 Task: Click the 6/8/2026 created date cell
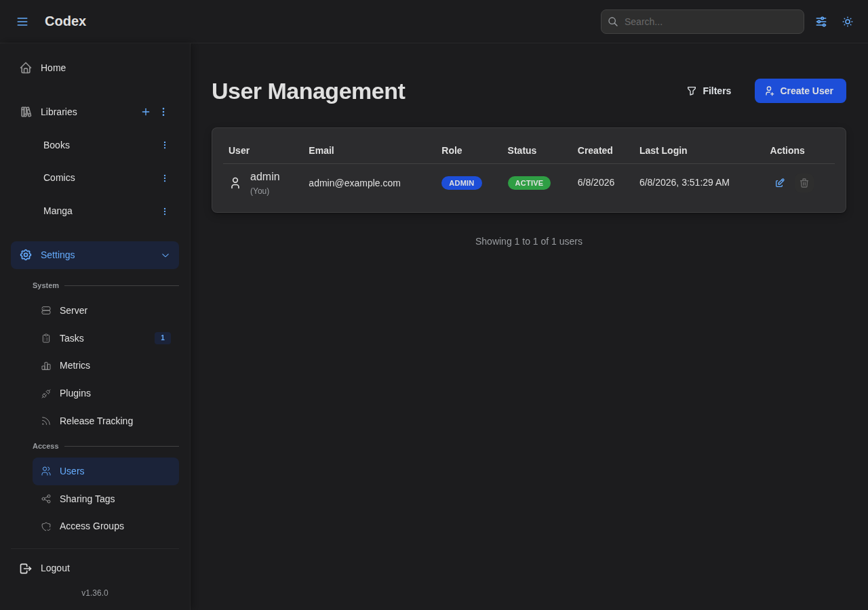click(x=596, y=182)
